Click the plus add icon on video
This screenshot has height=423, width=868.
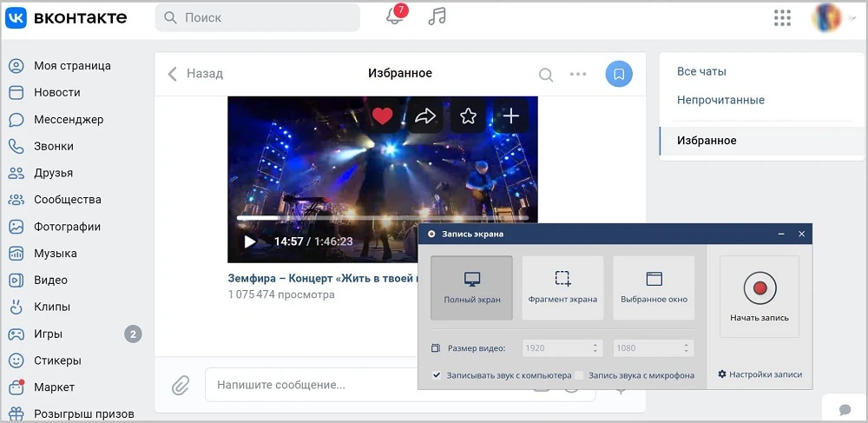click(x=511, y=116)
